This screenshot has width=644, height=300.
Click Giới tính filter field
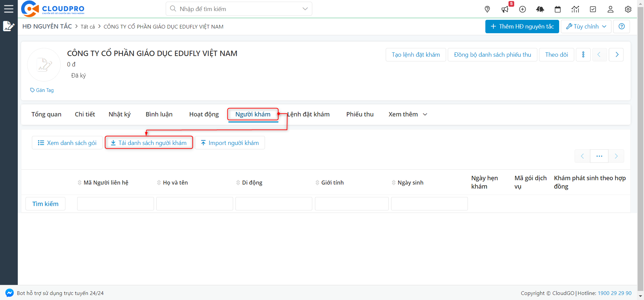tap(352, 204)
